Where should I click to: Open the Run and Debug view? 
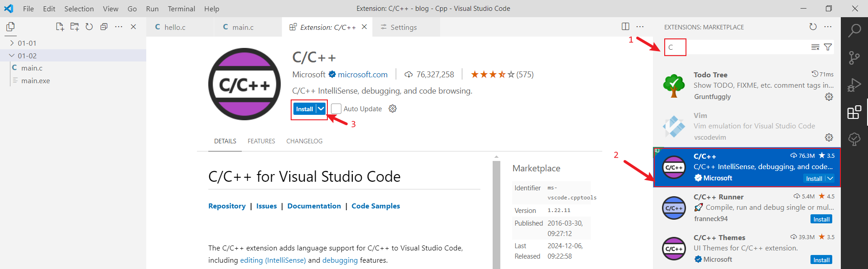click(x=854, y=85)
